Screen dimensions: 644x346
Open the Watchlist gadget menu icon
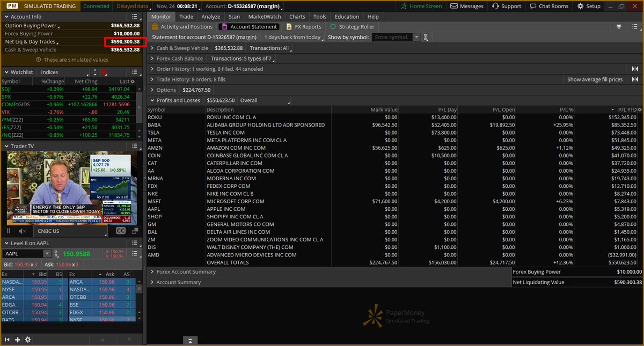(x=135, y=72)
